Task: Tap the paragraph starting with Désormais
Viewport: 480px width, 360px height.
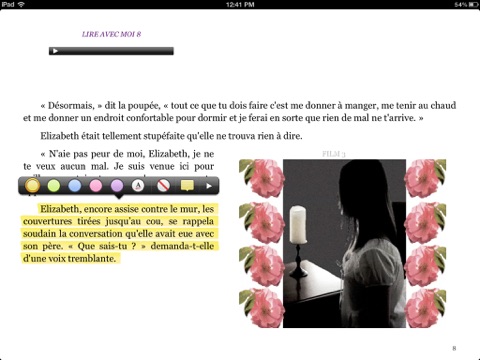Action: tap(239, 112)
